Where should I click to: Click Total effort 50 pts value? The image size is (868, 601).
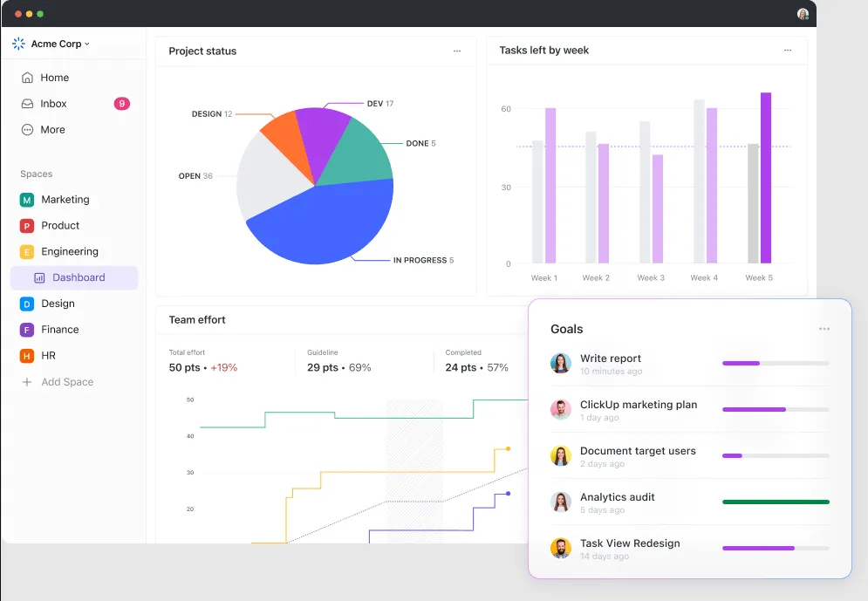click(184, 367)
